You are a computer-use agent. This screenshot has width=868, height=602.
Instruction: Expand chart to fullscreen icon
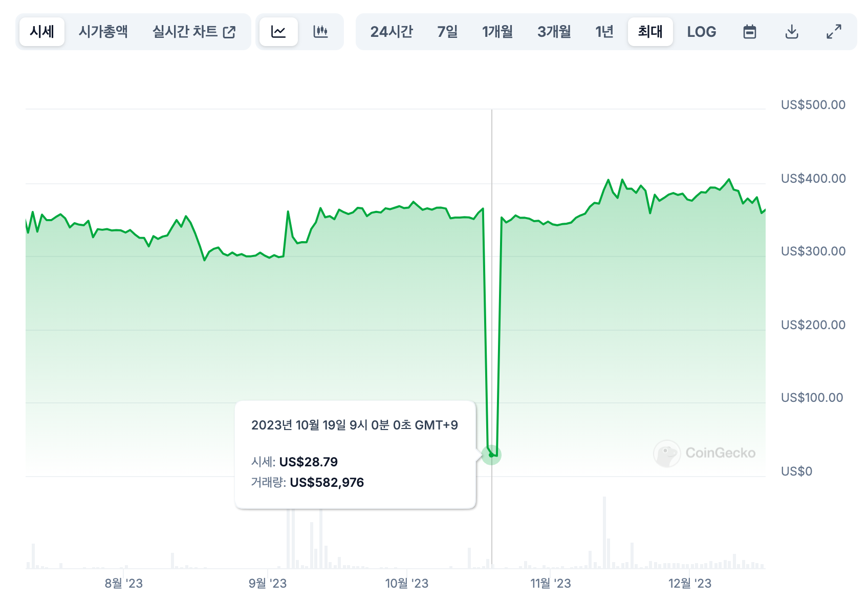coord(834,32)
